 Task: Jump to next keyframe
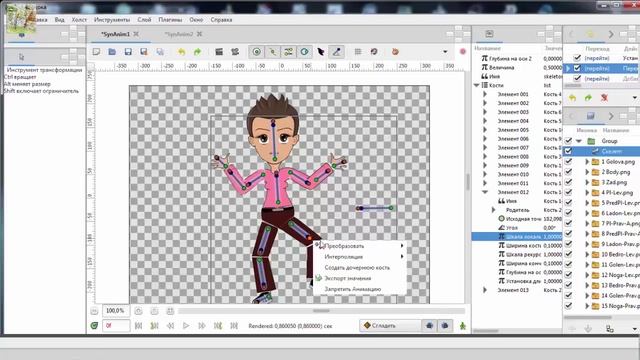tap(218, 326)
